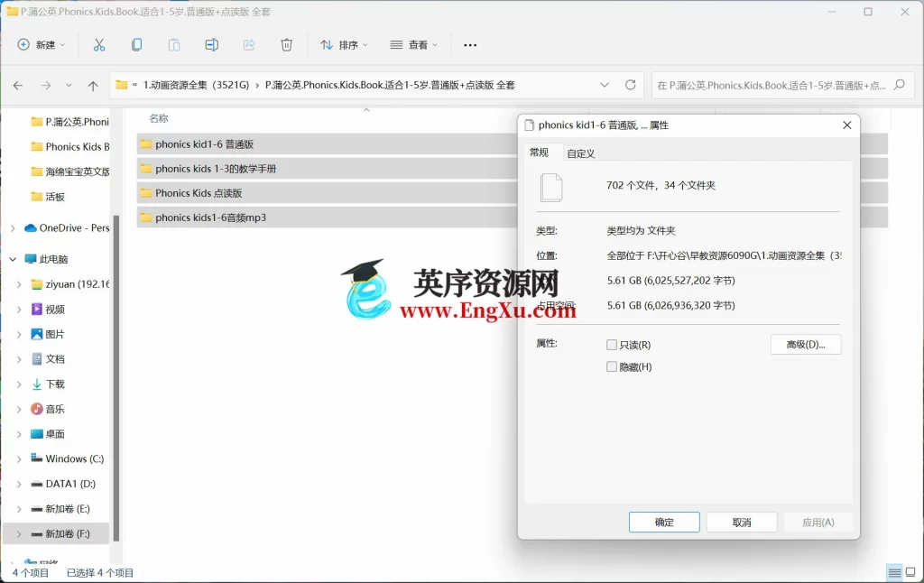Click the 1.动画资源全集 breadcrumb segment
This screenshot has width=924, height=583.
click(196, 85)
